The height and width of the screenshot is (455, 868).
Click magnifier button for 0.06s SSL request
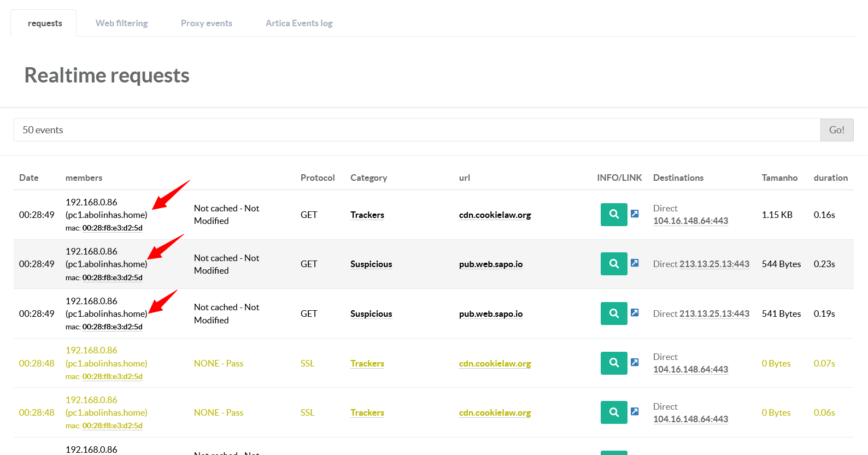613,412
